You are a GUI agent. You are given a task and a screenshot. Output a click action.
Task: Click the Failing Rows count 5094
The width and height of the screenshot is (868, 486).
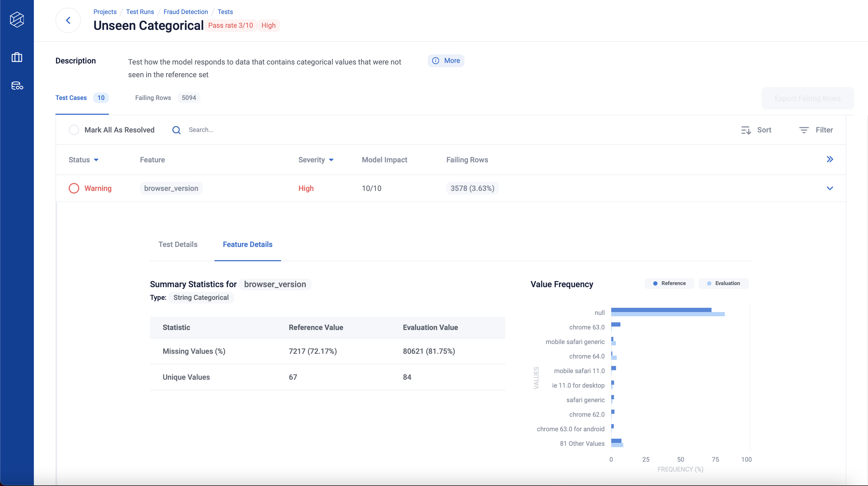189,98
